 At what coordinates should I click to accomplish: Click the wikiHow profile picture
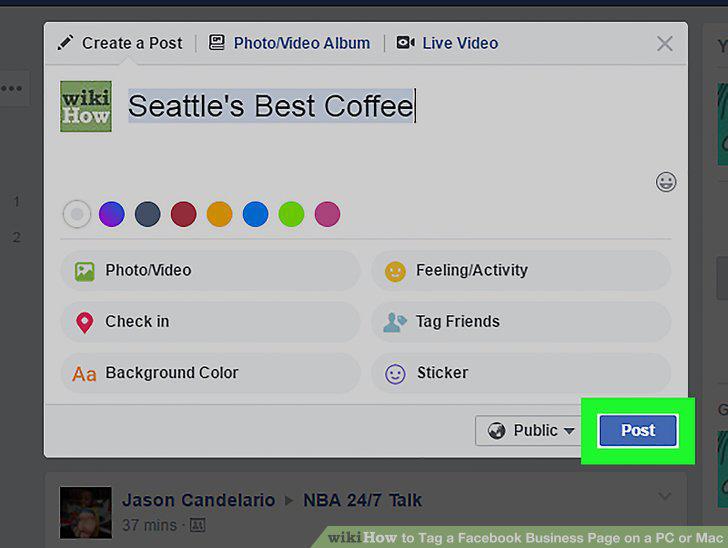click(86, 106)
